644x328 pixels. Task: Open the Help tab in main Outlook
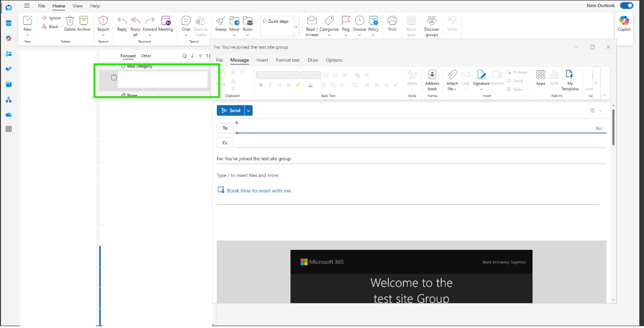click(x=95, y=6)
